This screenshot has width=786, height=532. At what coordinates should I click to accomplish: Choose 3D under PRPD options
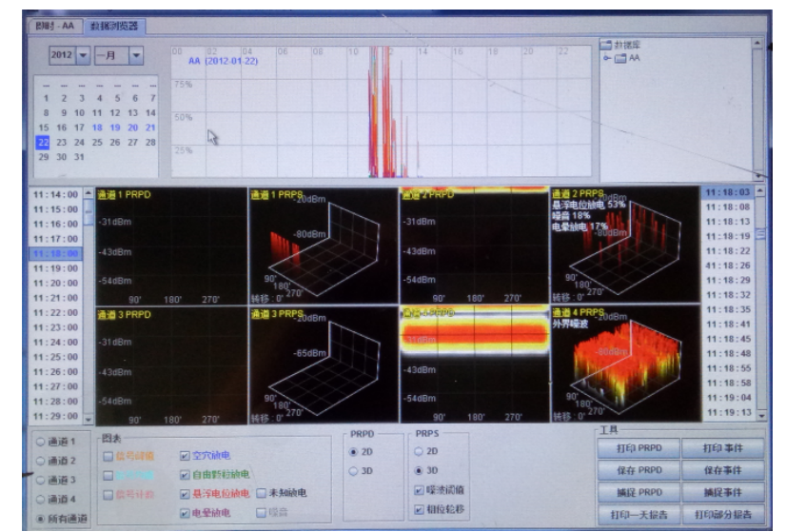355,470
